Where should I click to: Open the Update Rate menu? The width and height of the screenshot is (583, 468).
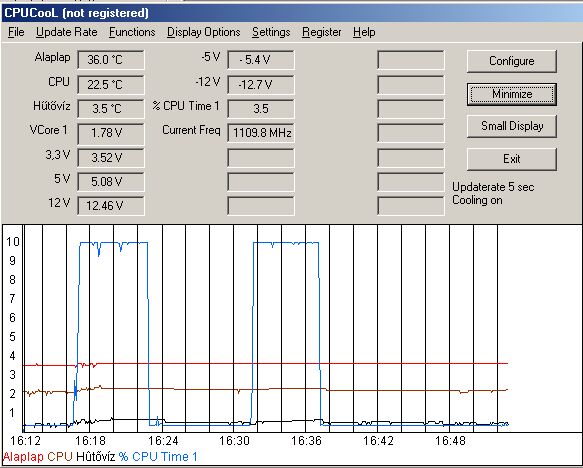[x=67, y=32]
